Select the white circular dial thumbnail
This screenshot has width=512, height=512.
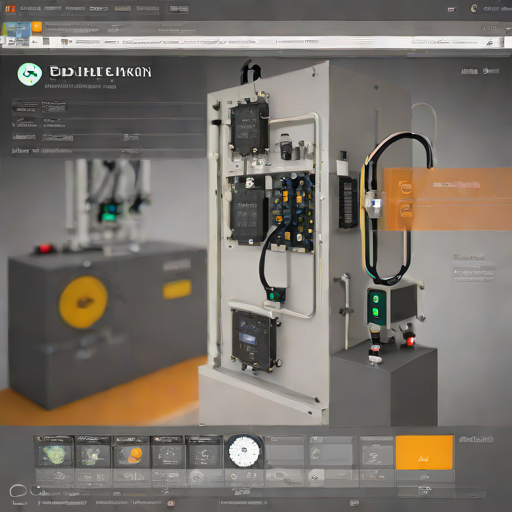(x=244, y=452)
